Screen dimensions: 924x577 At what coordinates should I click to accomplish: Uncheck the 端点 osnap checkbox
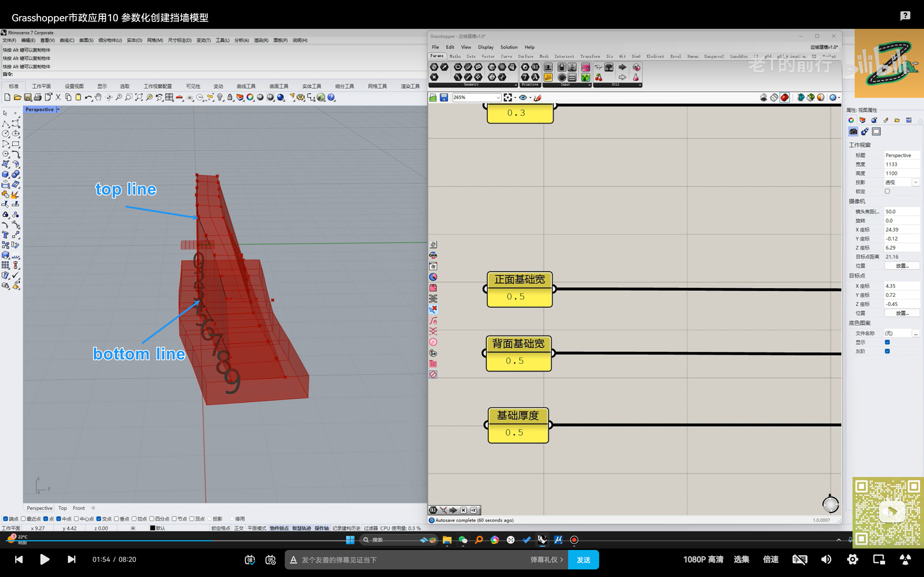click(5, 519)
